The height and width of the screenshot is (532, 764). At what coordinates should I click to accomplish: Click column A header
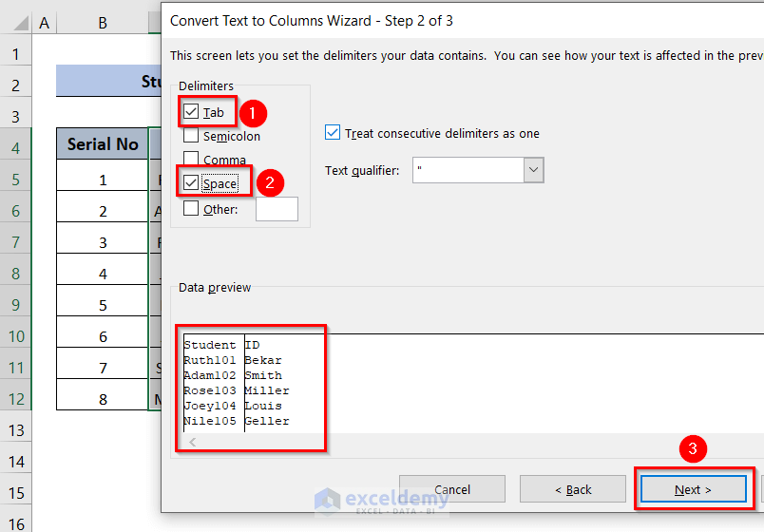point(45,22)
